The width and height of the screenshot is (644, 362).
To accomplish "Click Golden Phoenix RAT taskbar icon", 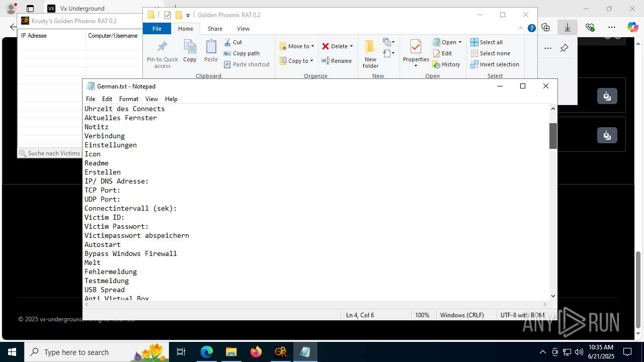I will pyautogui.click(x=280, y=352).
